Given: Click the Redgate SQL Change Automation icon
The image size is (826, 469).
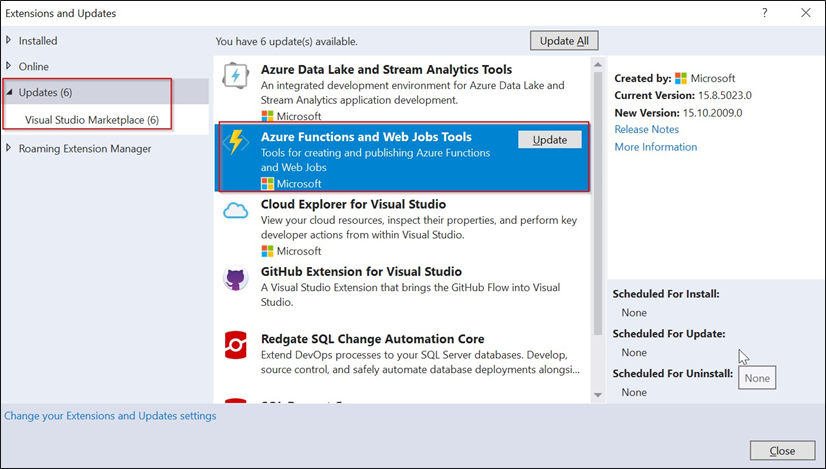Looking at the screenshot, I should pyautogui.click(x=236, y=346).
